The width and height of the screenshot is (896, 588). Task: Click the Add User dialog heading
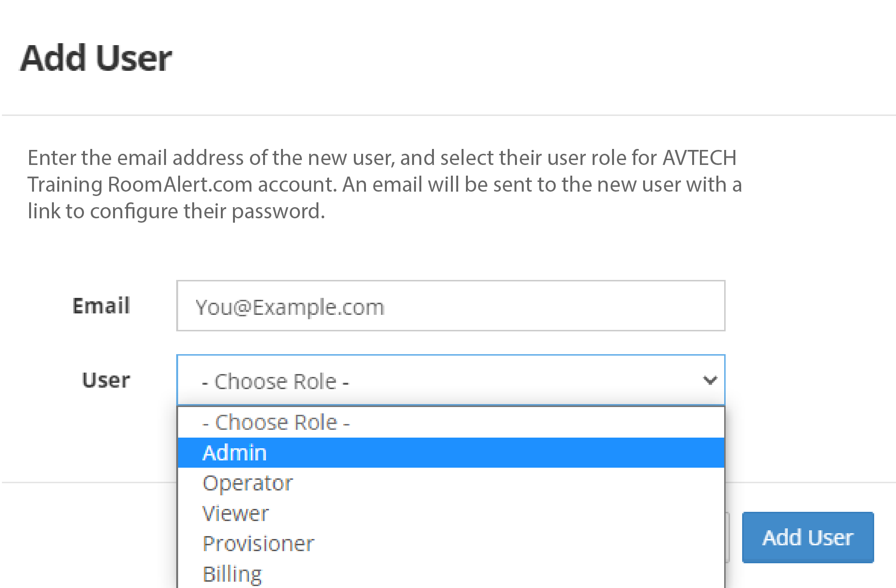[x=96, y=58]
